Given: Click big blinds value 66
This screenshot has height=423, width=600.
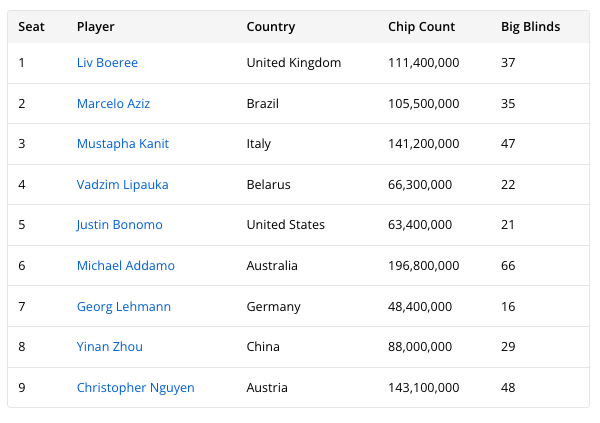Looking at the screenshot, I should point(508,266).
